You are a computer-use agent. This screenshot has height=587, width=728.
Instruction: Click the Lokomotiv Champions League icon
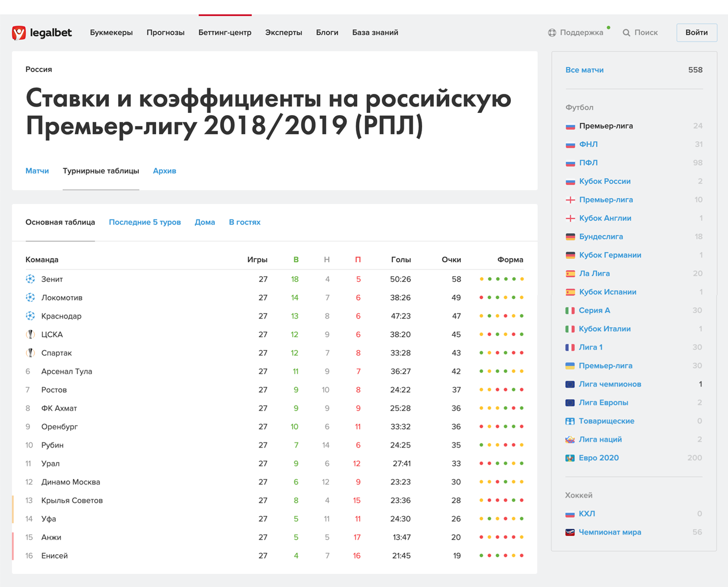pyautogui.click(x=31, y=297)
